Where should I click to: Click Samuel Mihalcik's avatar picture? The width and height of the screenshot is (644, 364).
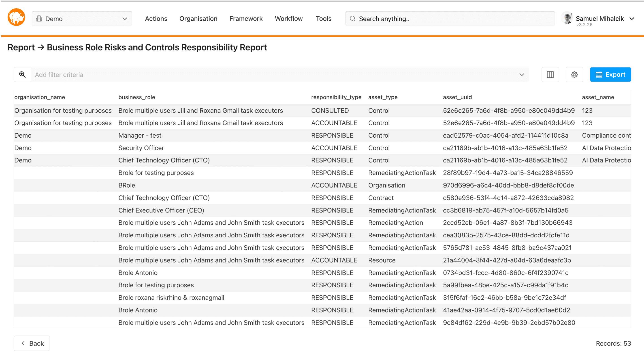pos(567,18)
